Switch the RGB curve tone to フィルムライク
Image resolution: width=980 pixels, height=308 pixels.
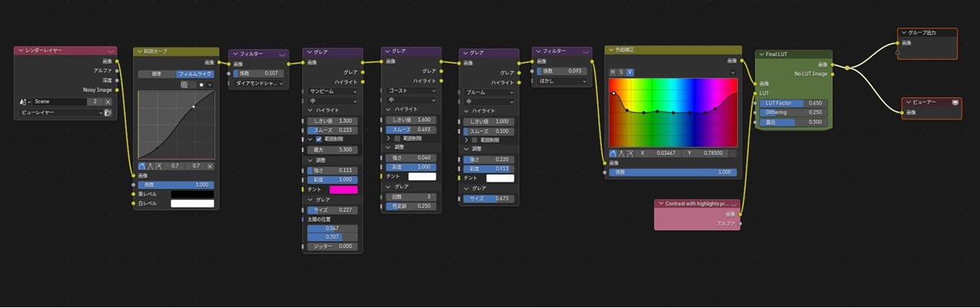point(195,74)
